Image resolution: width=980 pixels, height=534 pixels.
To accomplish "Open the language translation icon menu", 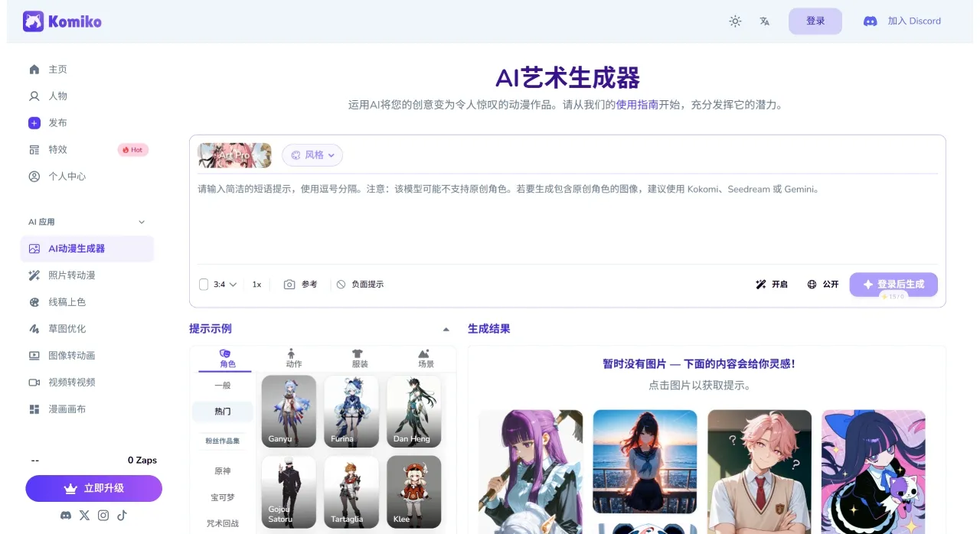I will [x=764, y=21].
